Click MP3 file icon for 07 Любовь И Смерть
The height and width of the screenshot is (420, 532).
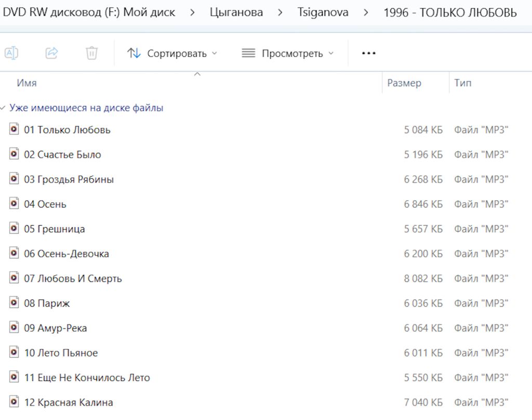(14, 278)
